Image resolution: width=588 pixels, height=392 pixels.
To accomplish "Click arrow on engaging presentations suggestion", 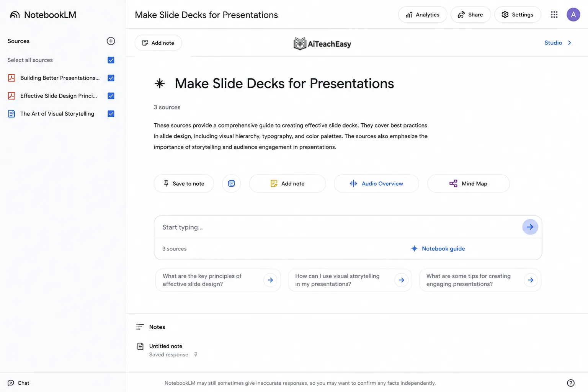I will point(531,280).
